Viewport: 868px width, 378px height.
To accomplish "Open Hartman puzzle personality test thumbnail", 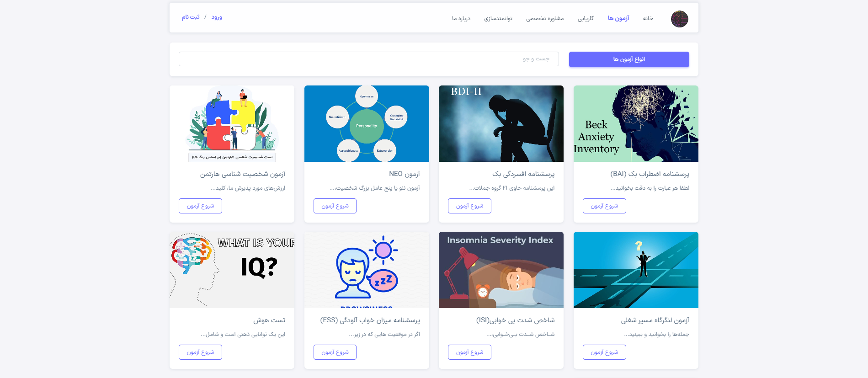I will click(232, 123).
